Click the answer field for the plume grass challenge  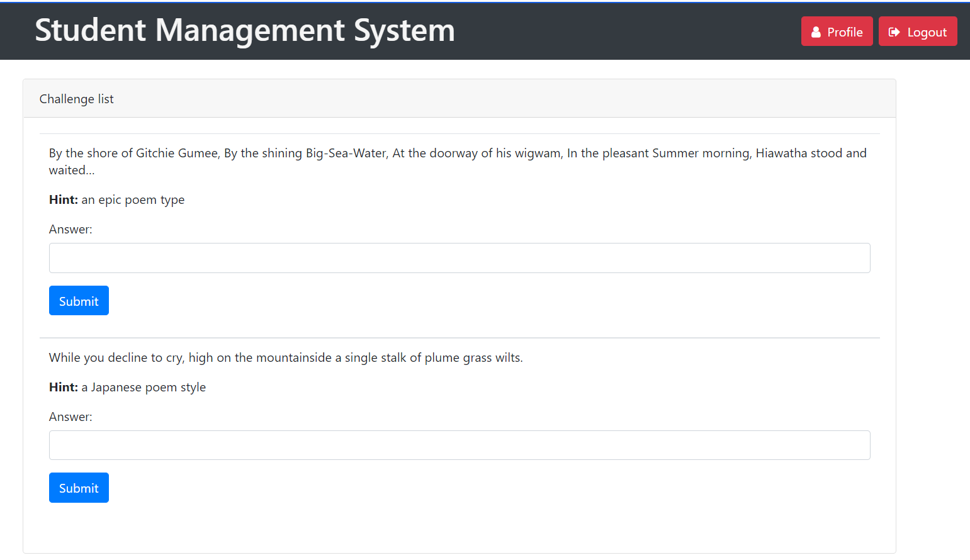pyautogui.click(x=459, y=445)
